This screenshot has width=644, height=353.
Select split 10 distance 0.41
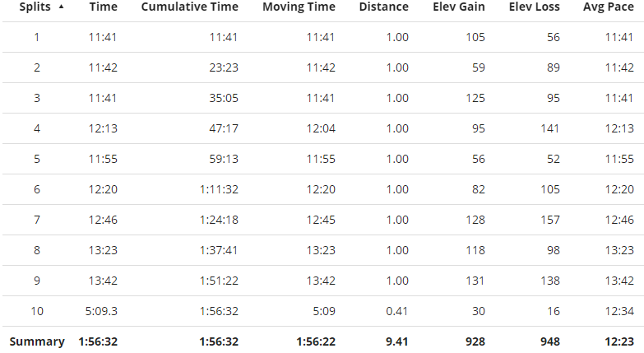(x=396, y=311)
